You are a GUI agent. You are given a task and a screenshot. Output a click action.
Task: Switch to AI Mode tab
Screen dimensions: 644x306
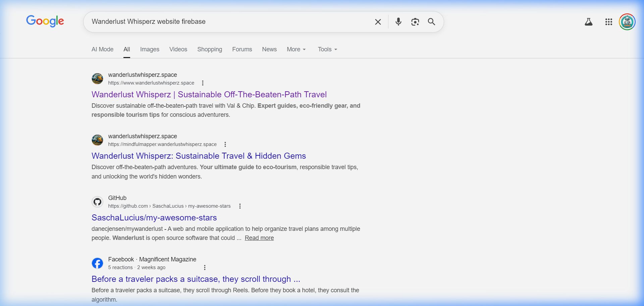[x=102, y=49]
